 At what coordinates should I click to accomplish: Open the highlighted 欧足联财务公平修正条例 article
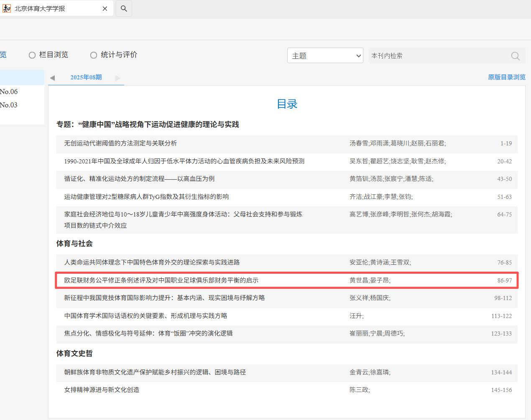[161, 280]
